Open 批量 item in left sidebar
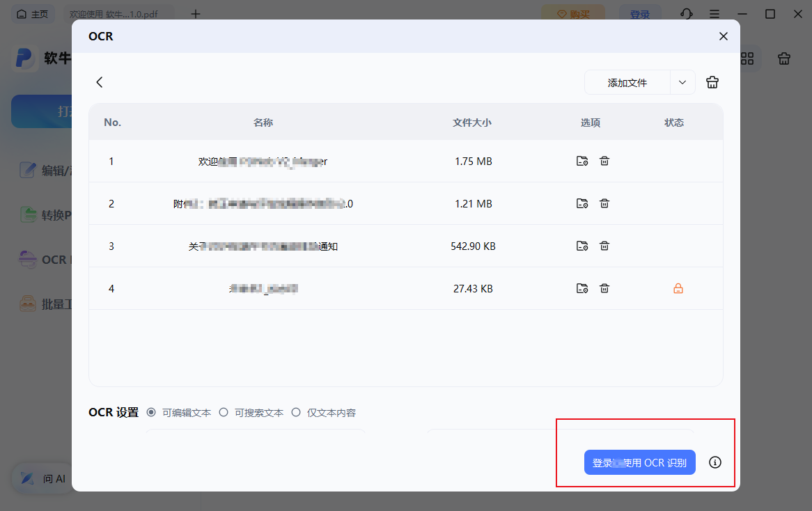Viewport: 812px width, 511px height. point(45,304)
